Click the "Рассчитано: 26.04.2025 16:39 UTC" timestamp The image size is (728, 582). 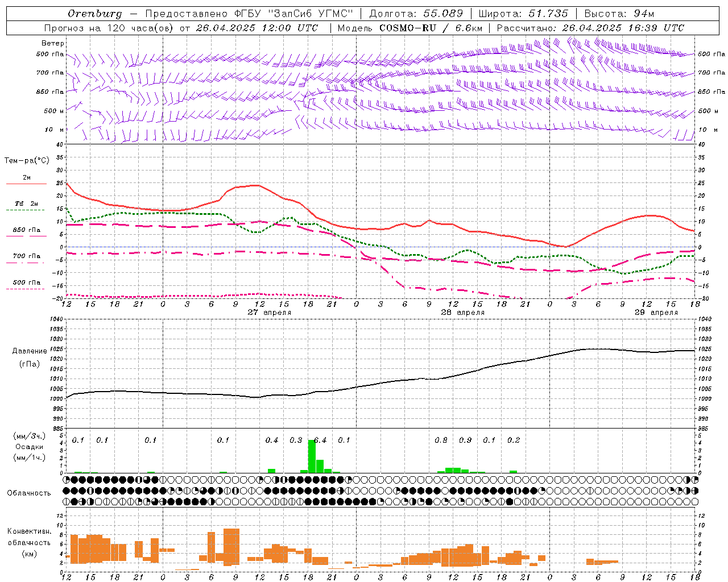pyautogui.click(x=590, y=28)
